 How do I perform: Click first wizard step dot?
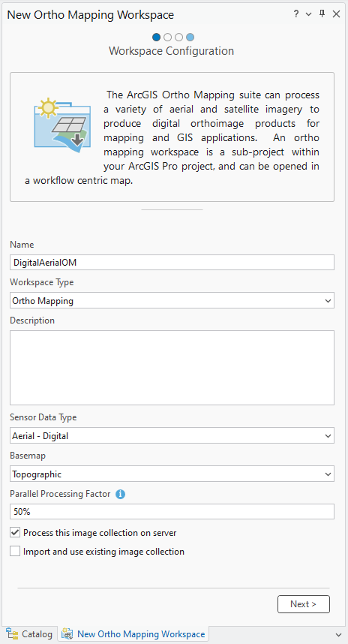point(156,38)
